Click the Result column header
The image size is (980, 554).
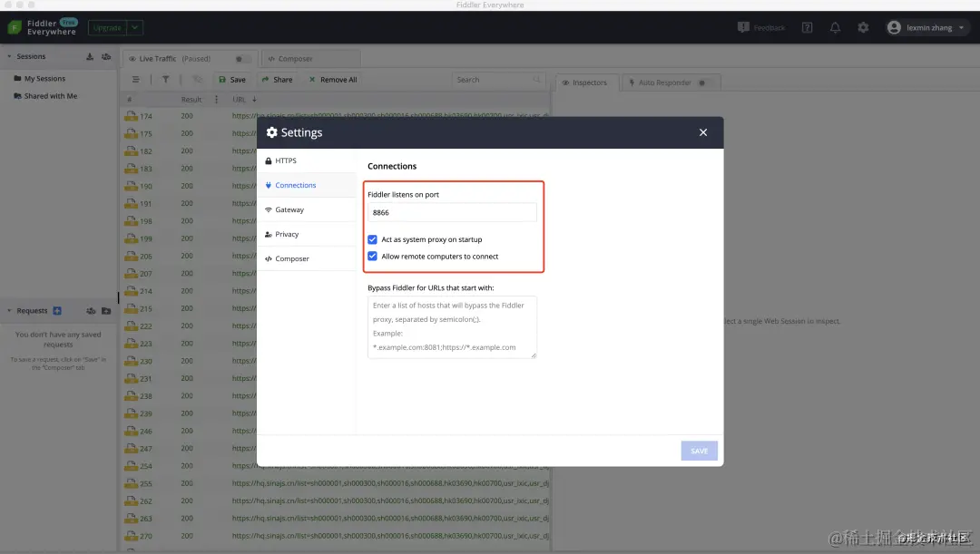click(x=191, y=100)
